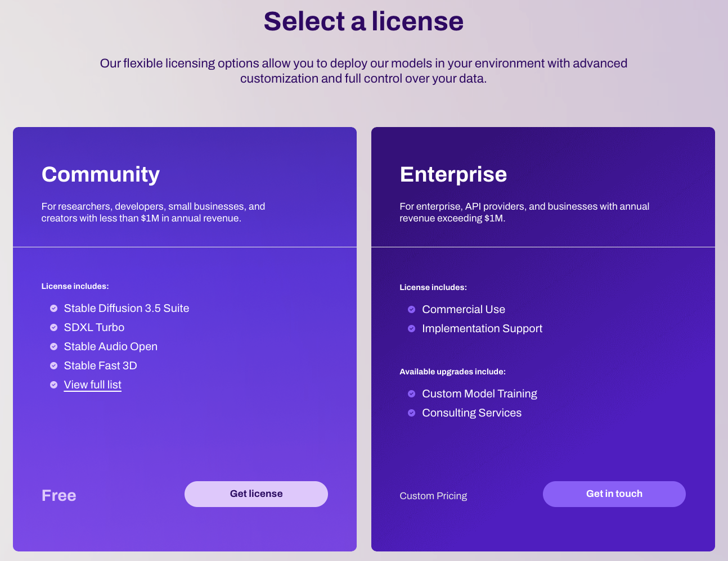
Task: Click the checkmark icon next to Commercial Use
Action: coord(412,310)
